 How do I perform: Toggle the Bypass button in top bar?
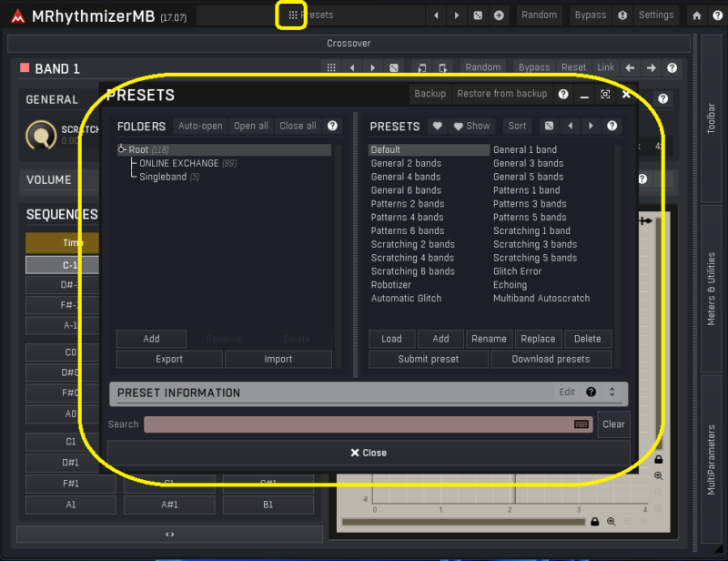[590, 15]
